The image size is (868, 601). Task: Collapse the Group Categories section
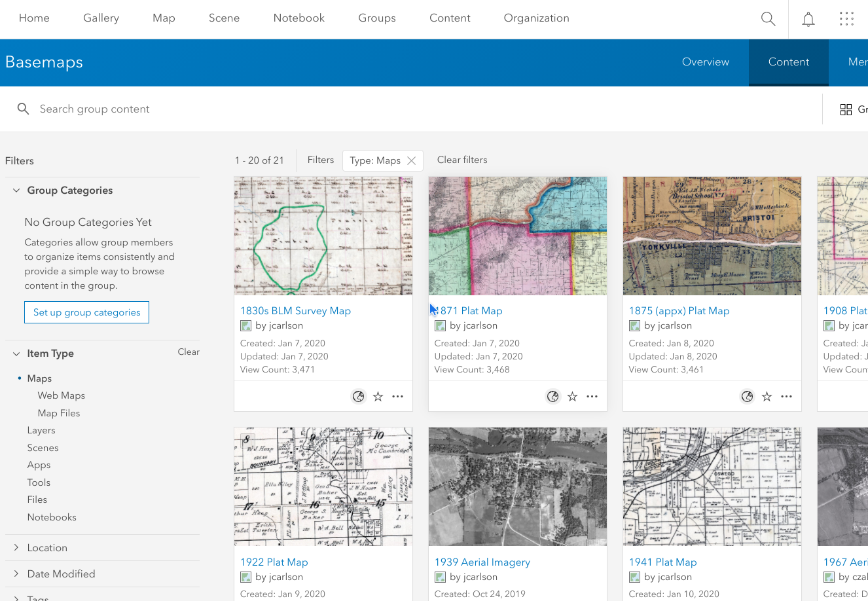coord(16,190)
